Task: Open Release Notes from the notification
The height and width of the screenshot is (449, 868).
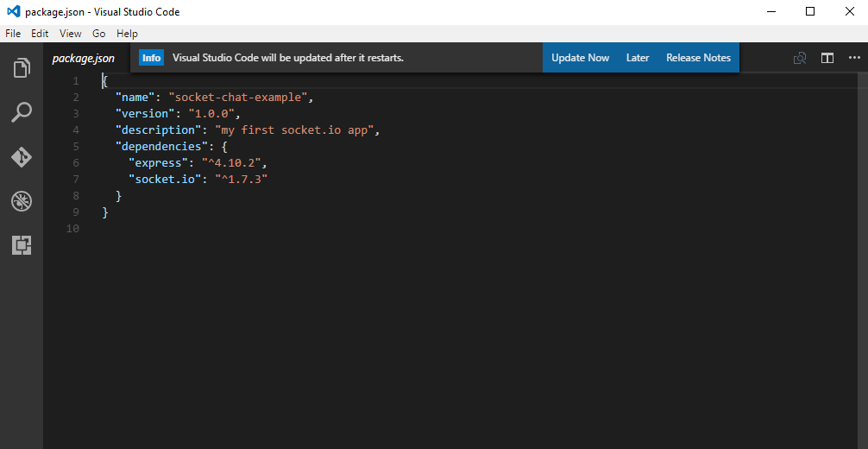Action: (698, 58)
